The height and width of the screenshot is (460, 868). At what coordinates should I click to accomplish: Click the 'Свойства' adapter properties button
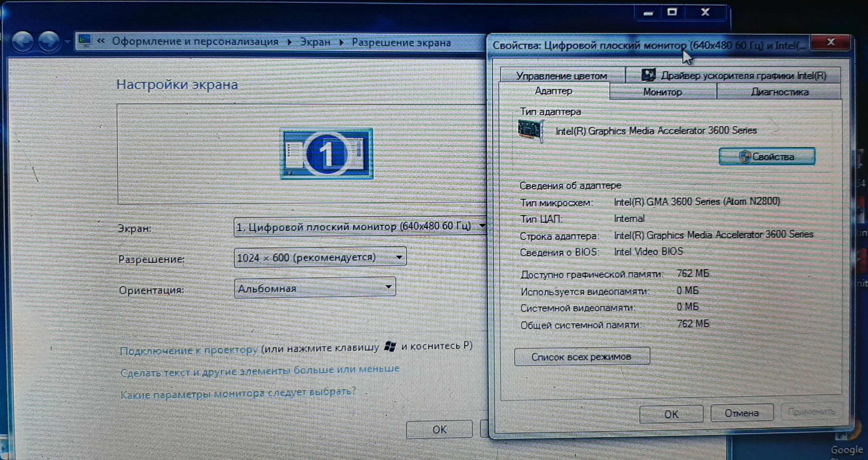[x=767, y=156]
